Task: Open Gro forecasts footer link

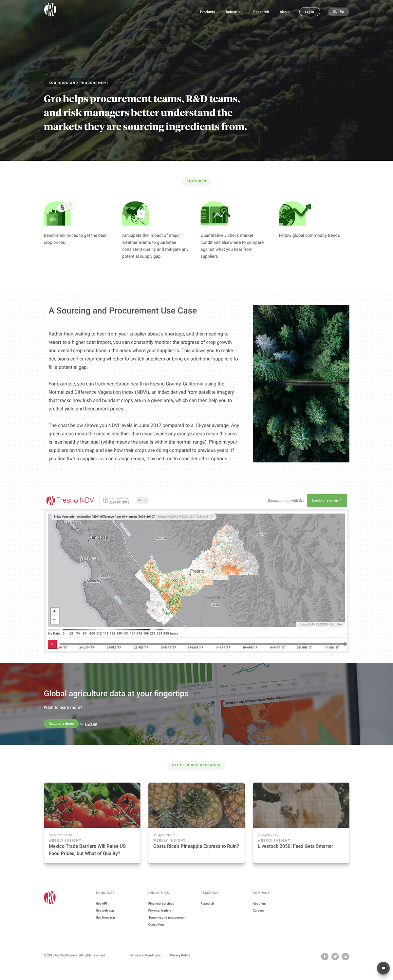Action: [106, 918]
